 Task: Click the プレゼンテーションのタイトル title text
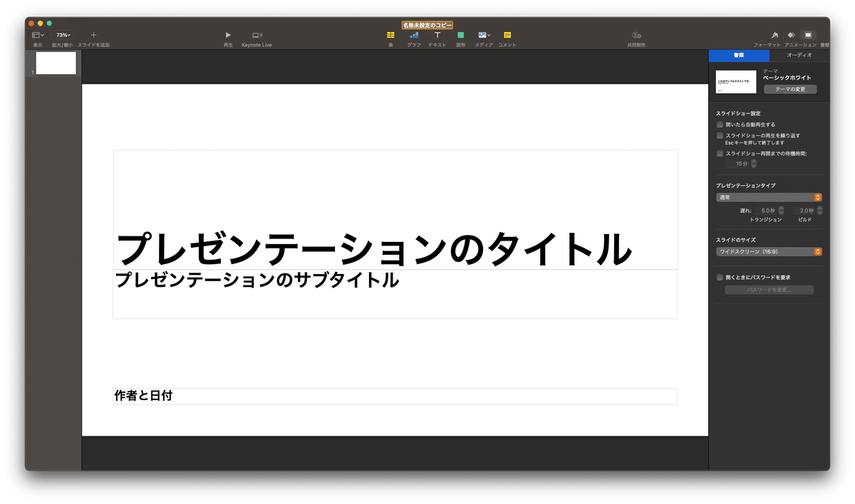click(373, 248)
